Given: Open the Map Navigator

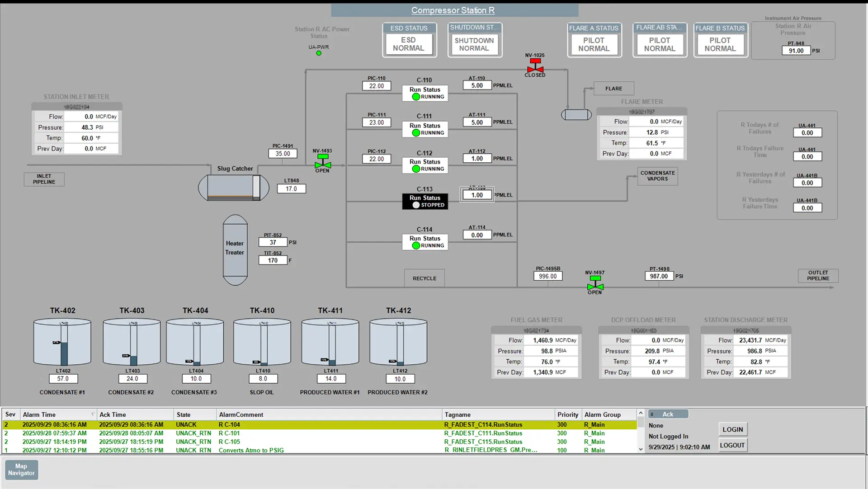Looking at the screenshot, I should pos(21,470).
